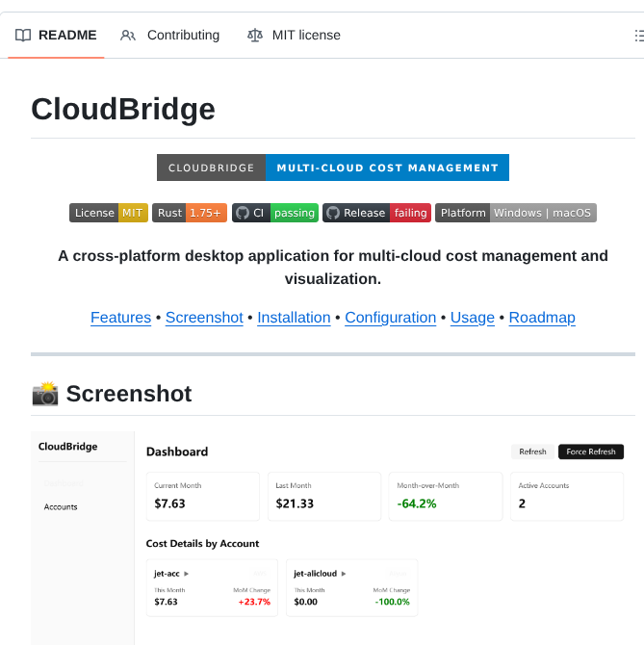Click the Contributing people icon
Image resolution: width=644 pixels, height=645 pixels.
click(x=127, y=36)
